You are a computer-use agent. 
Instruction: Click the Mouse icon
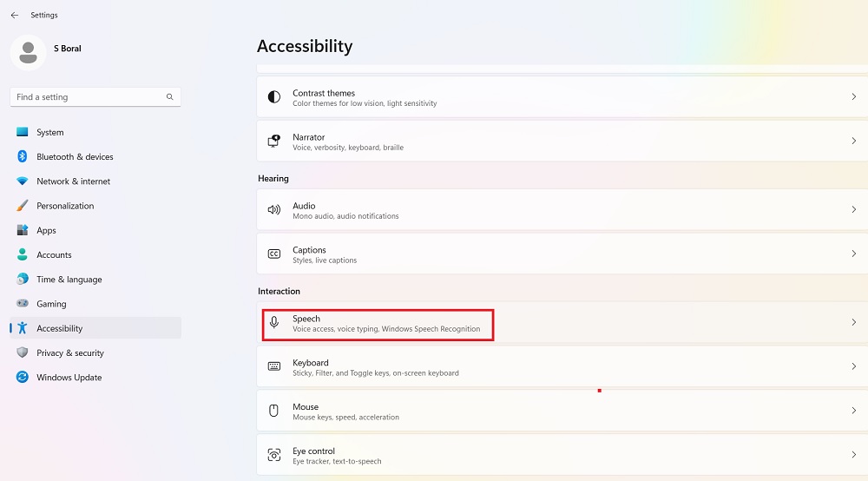[x=273, y=410]
